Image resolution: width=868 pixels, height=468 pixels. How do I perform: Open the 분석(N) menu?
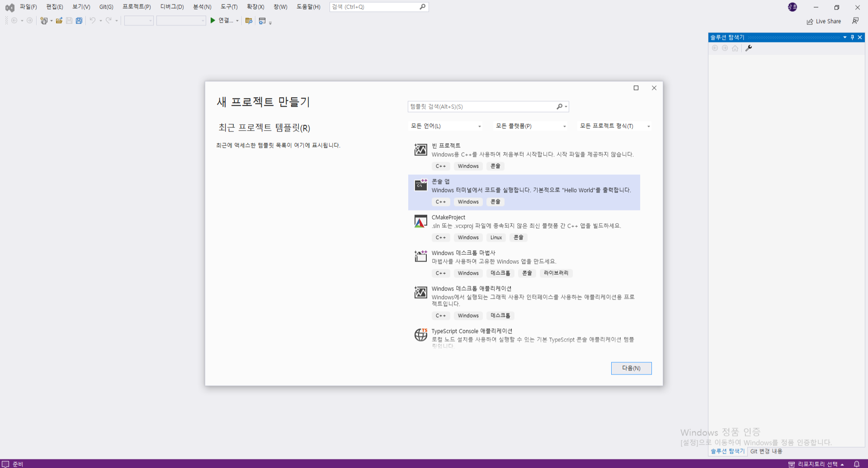(x=202, y=7)
